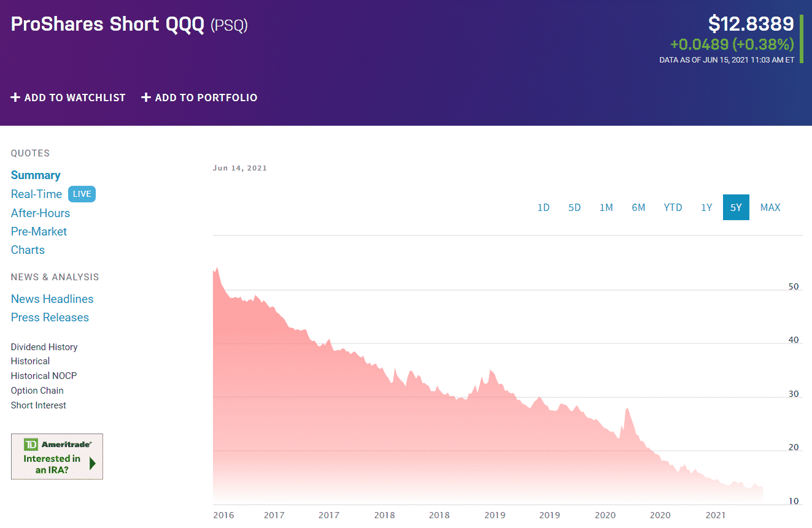Open Real-Time quotes link

[x=36, y=194]
